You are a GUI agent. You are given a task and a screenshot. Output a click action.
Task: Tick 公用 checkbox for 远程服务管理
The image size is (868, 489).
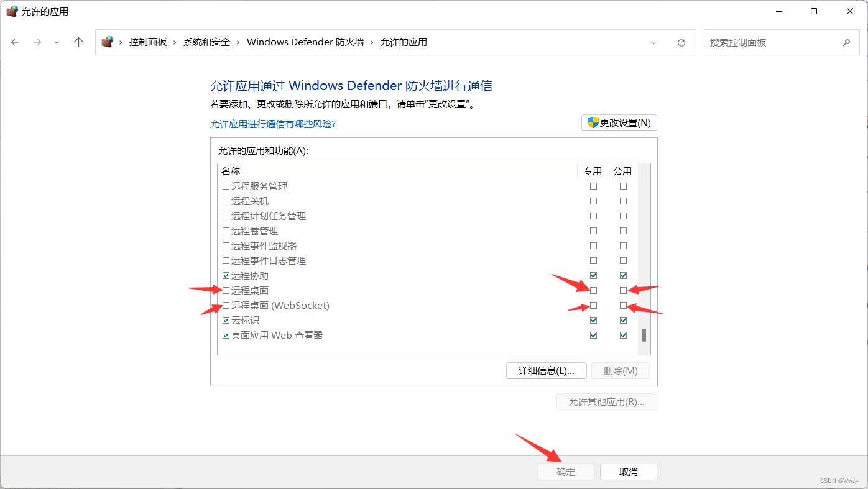pos(623,186)
